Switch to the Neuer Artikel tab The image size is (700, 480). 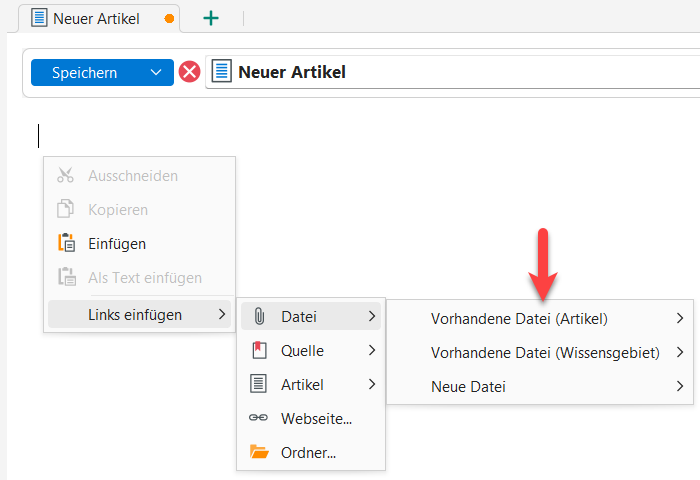pyautogui.click(x=96, y=18)
